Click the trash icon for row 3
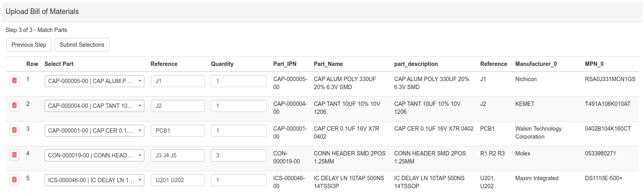Screen dimensions: 644x193 pos(14,130)
